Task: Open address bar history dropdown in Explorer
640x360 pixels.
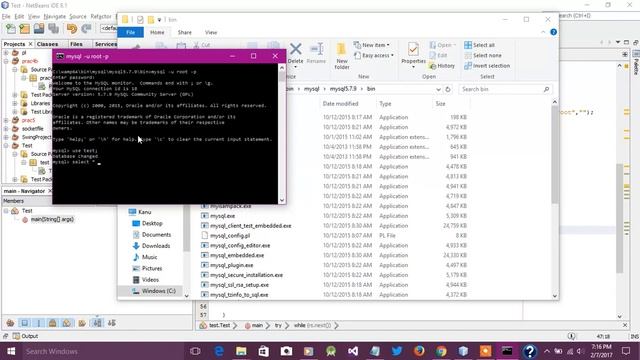Action: 438,89
